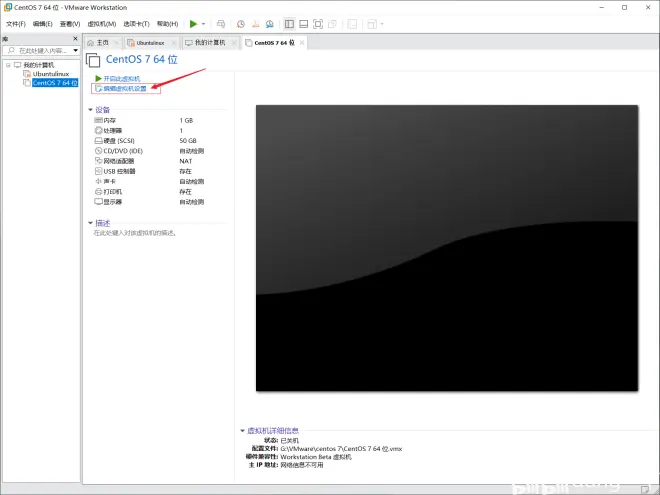Image resolution: width=660 pixels, height=495 pixels.
Task: Click the 内存 device row
Action: (149, 120)
